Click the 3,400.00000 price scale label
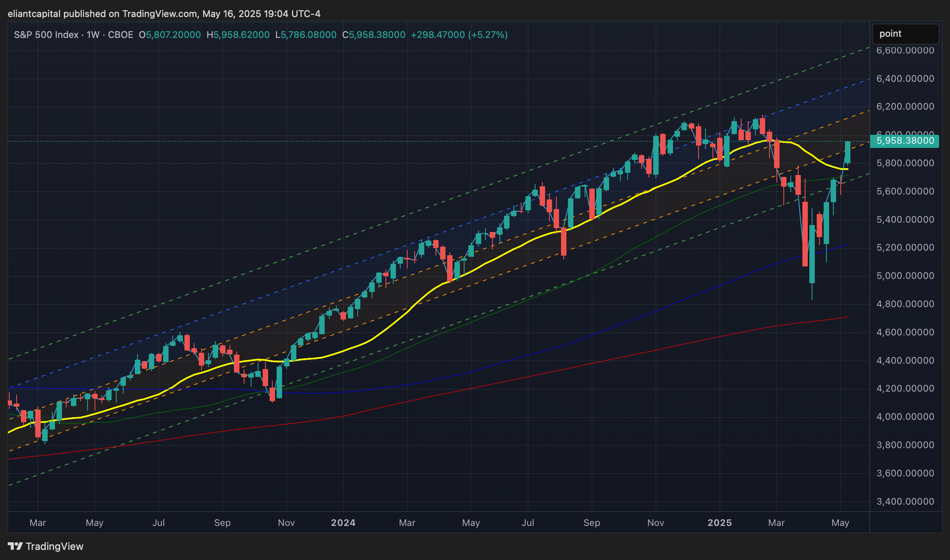 point(905,502)
